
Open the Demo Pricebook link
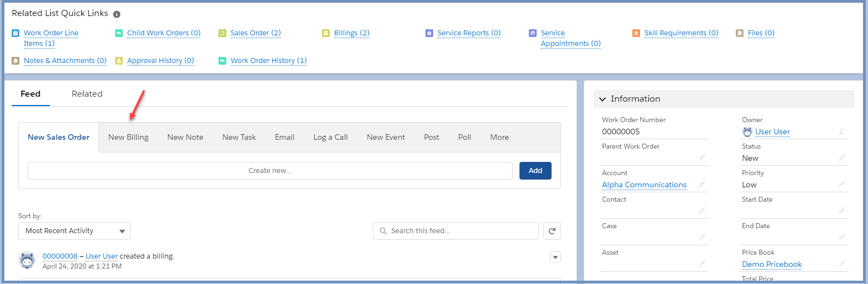click(x=772, y=265)
